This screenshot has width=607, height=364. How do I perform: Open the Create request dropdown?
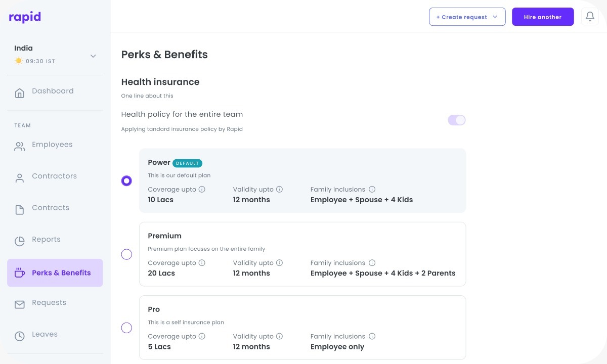click(467, 17)
